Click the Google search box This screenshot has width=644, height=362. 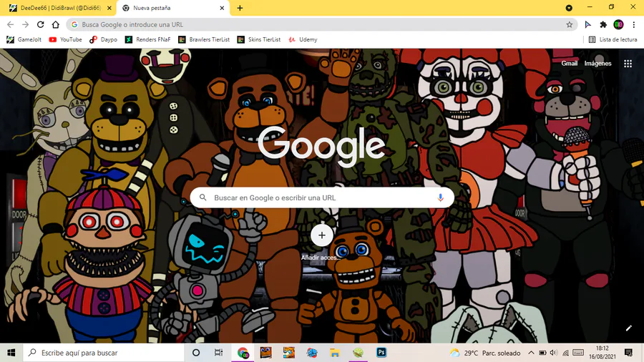[323, 197]
